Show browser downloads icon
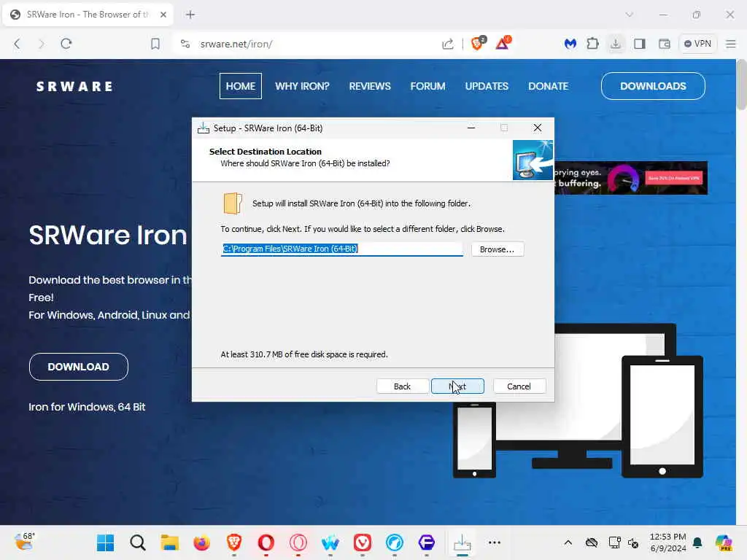Viewport: 747px width, 560px height. (616, 44)
